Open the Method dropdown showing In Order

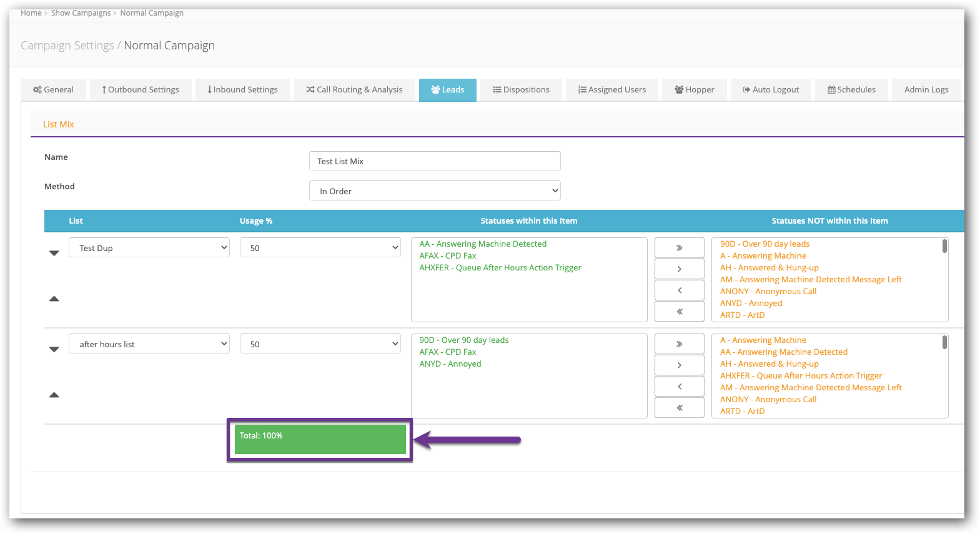(x=435, y=191)
